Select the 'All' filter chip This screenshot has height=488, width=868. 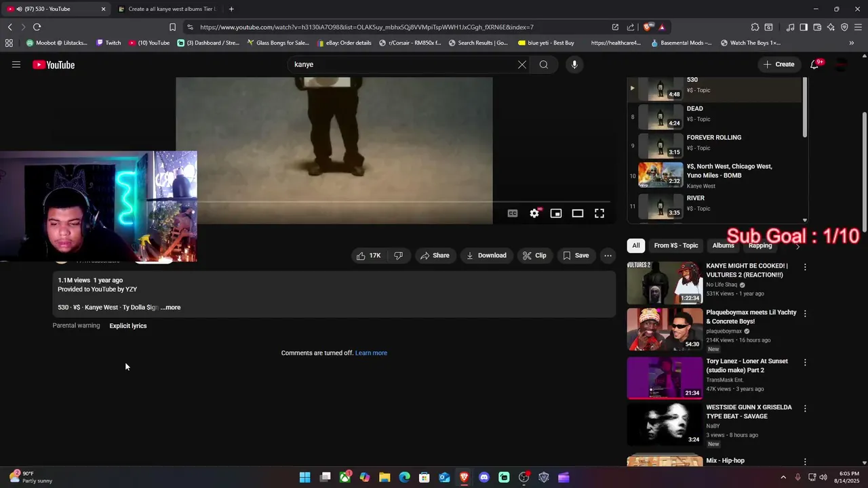(x=636, y=245)
